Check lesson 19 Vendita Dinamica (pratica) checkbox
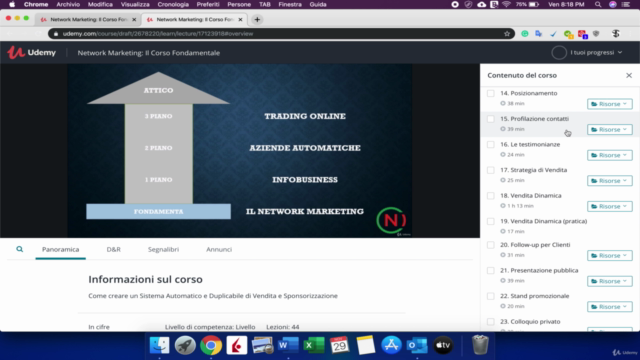The width and height of the screenshot is (640, 360). coord(491,221)
